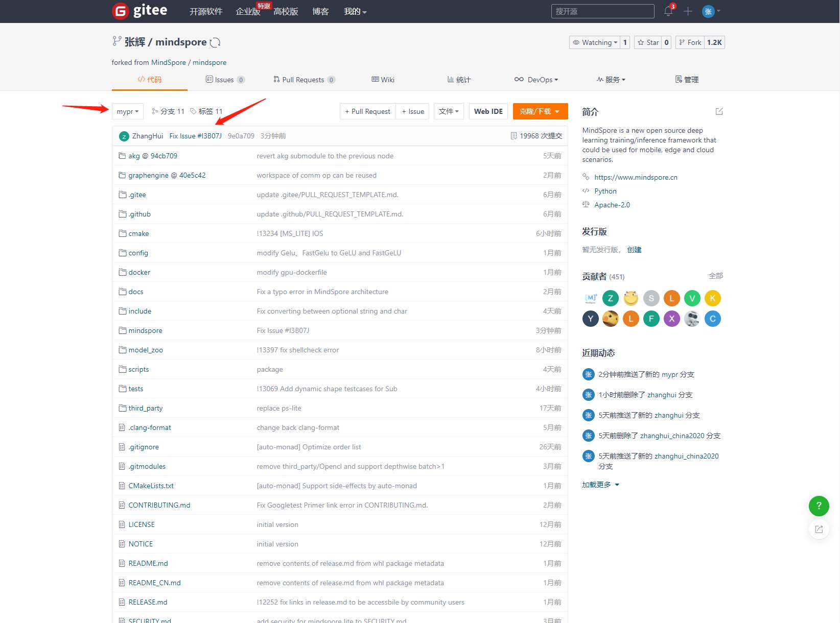Open the MindSpore upstream fork link
840x623 pixels.
169,62
